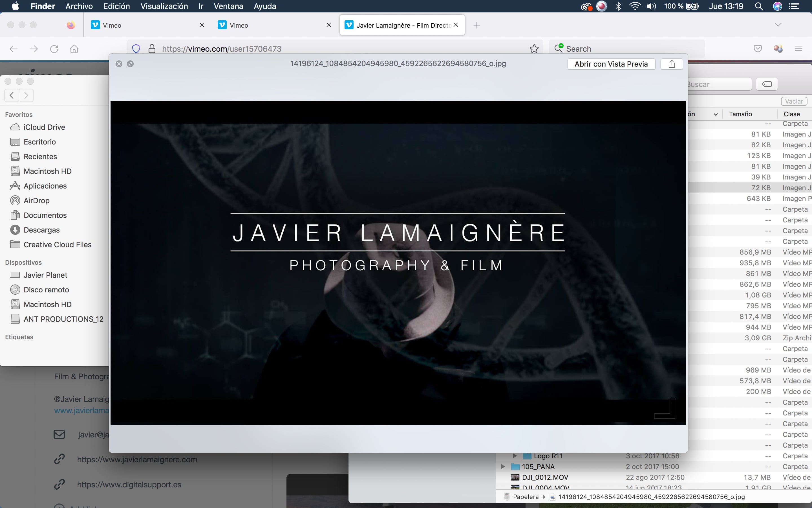Screen dimensions: 812x508
Task: Open the Ayuda menu
Action: [x=265, y=6]
